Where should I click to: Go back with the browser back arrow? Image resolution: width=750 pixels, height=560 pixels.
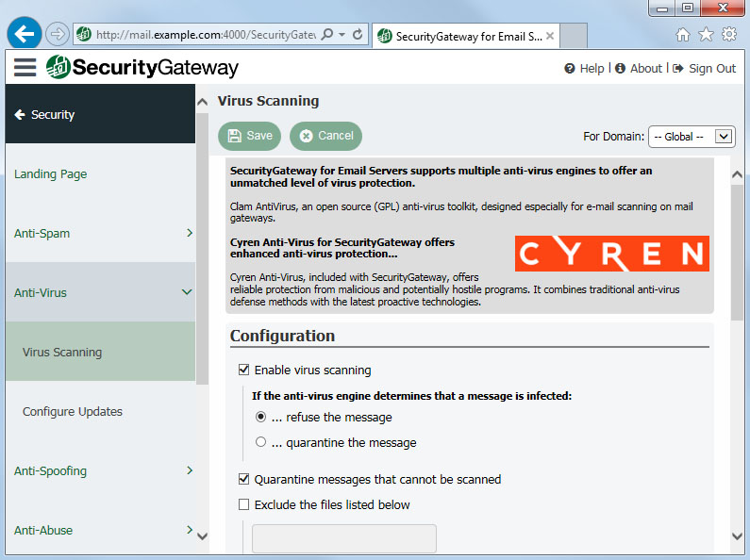(24, 34)
